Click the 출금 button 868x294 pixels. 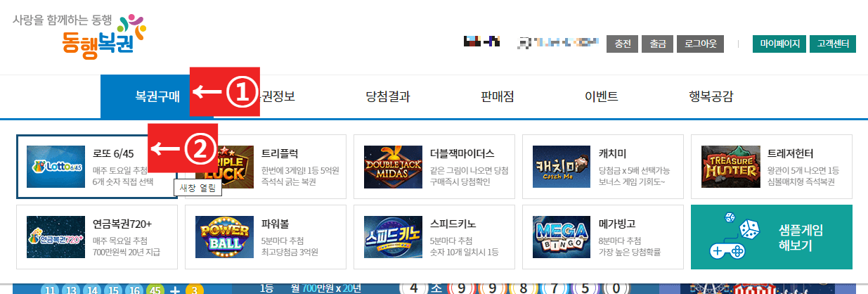pyautogui.click(x=657, y=44)
